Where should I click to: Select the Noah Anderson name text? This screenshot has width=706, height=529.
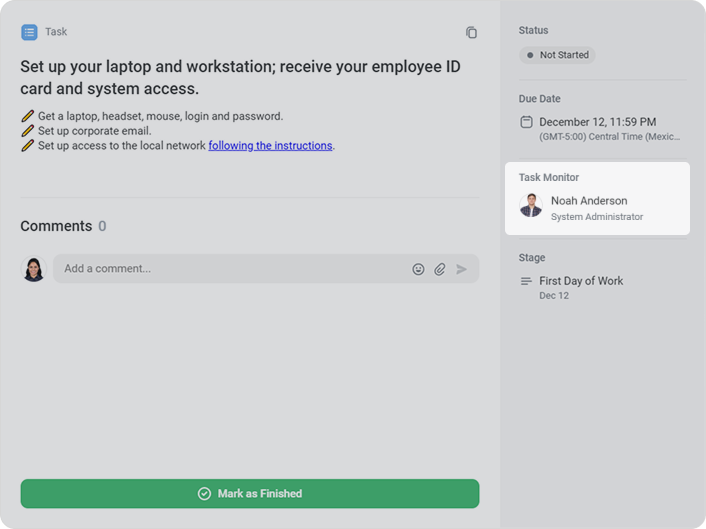(x=589, y=201)
